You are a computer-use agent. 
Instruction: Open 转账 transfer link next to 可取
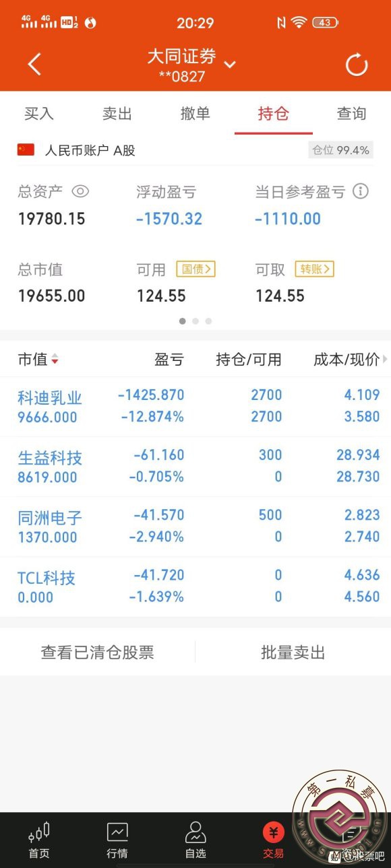(x=314, y=269)
